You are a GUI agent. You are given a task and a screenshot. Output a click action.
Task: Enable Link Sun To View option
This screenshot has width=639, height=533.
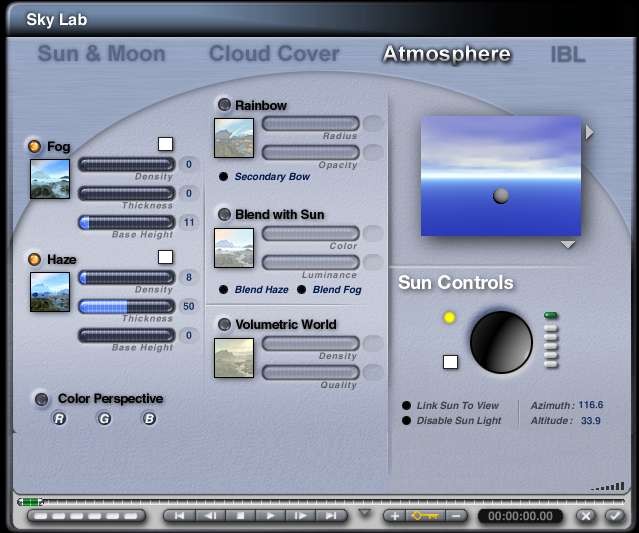coord(407,405)
